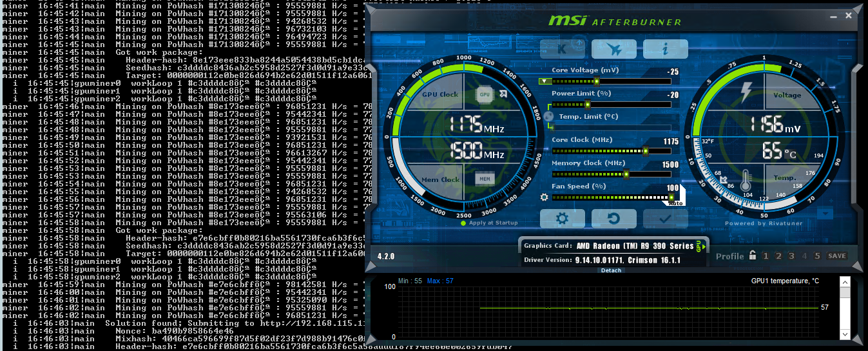Click the MEM chip icon in clock gauge

pyautogui.click(x=484, y=178)
